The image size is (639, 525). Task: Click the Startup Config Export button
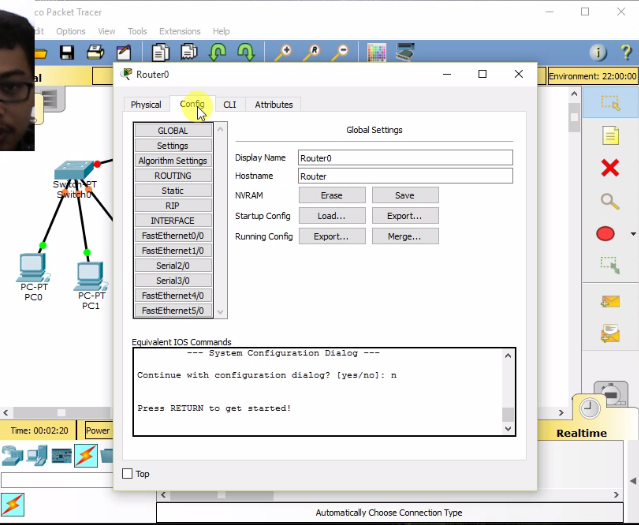pos(405,216)
